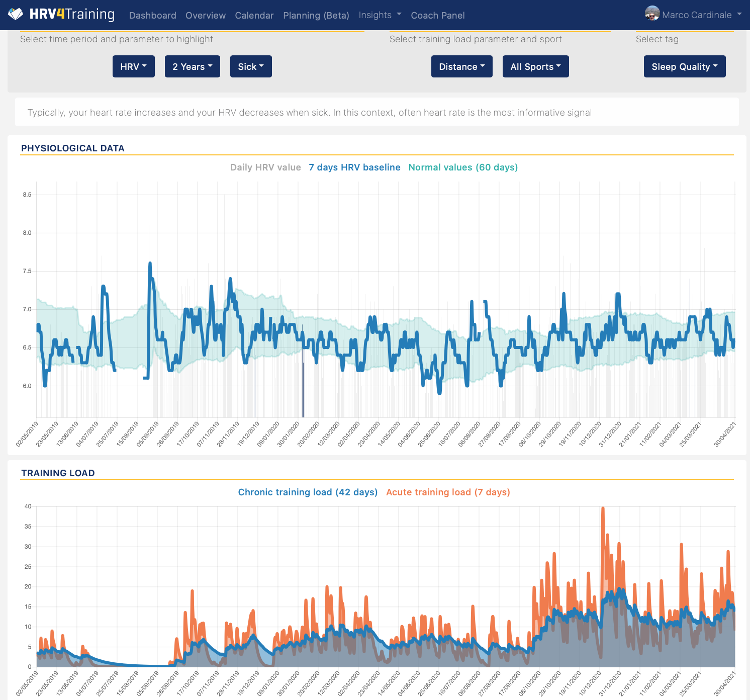The width and height of the screenshot is (750, 700).
Task: Open the HRV parameter dropdown
Action: pyautogui.click(x=133, y=66)
